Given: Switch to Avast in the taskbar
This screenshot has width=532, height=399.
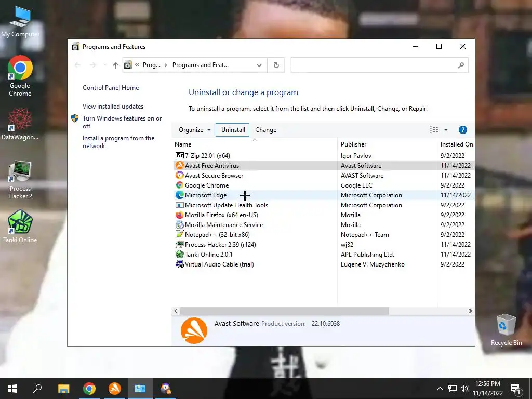Looking at the screenshot, I should click(x=115, y=389).
